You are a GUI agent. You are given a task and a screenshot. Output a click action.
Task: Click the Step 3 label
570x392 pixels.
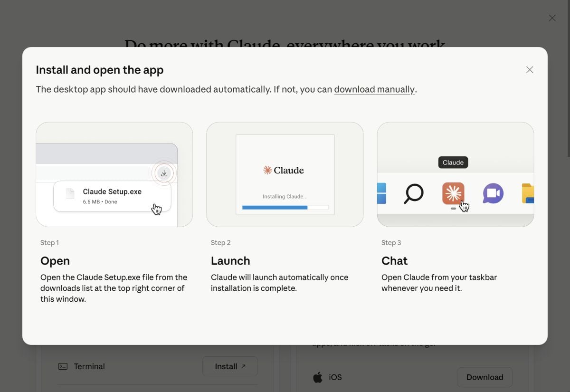[391, 243]
